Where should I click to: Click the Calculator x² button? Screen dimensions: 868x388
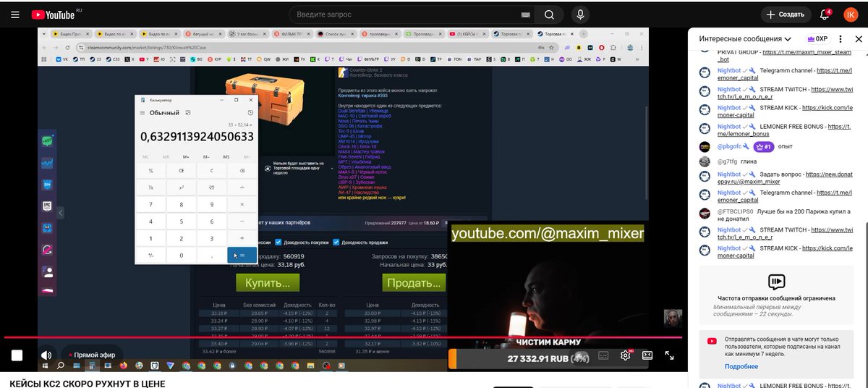tap(181, 187)
